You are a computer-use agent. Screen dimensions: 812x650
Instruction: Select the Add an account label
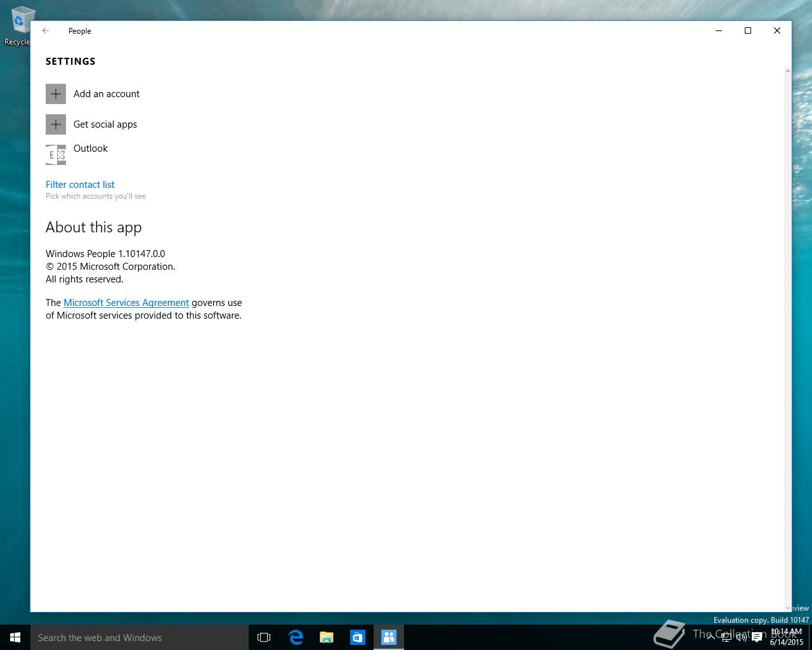click(x=107, y=94)
